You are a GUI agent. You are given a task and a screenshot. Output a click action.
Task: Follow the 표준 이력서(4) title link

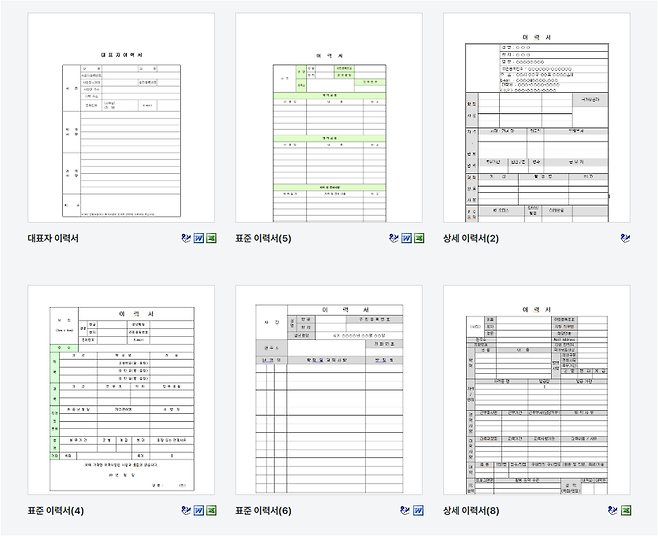(x=56, y=511)
